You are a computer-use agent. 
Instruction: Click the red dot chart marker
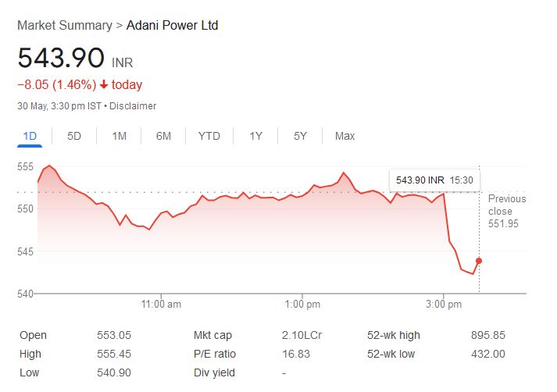point(479,261)
